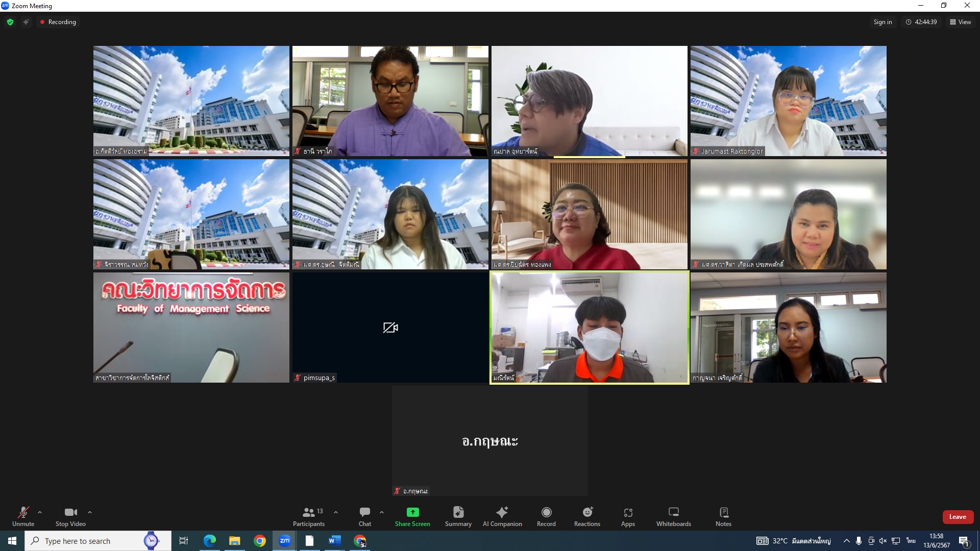Open the Chat panel

click(364, 516)
